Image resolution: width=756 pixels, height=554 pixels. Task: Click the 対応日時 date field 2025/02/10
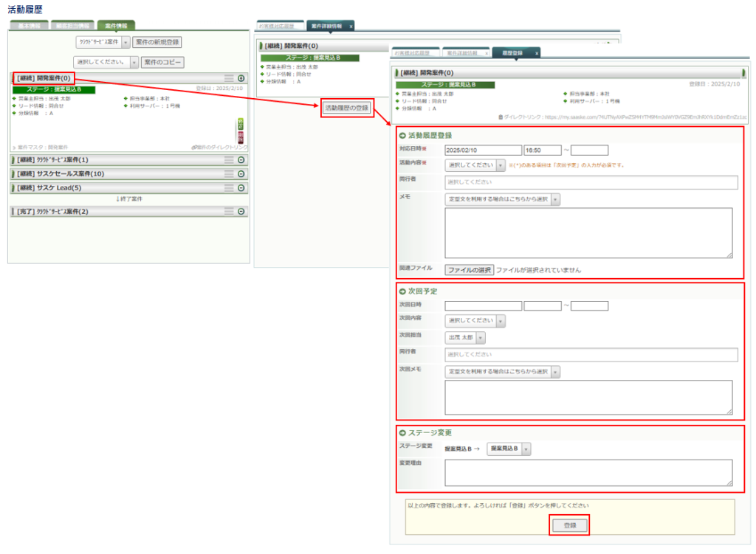tap(483, 150)
